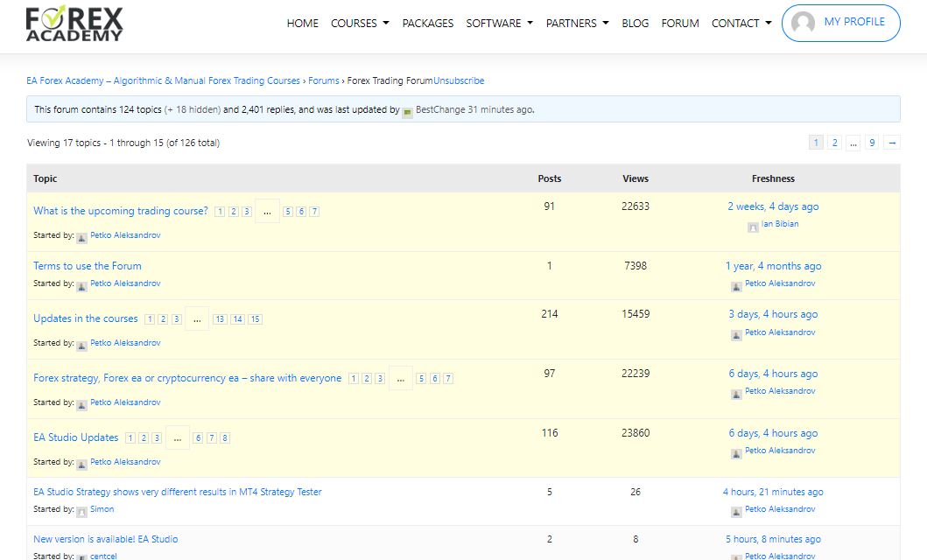
Task: Open 'What is the upcoming trading course?' topic
Action: click(121, 211)
